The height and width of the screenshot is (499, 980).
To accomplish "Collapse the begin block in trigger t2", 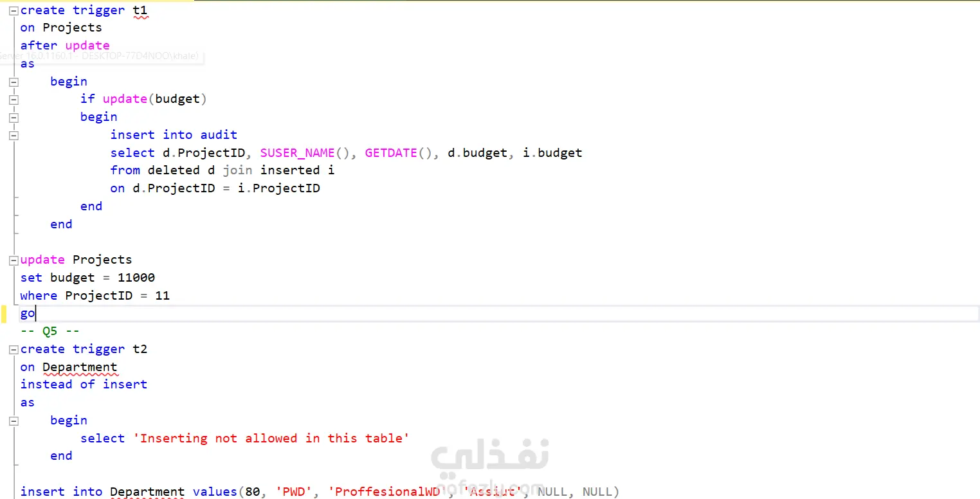I will 14,421.
